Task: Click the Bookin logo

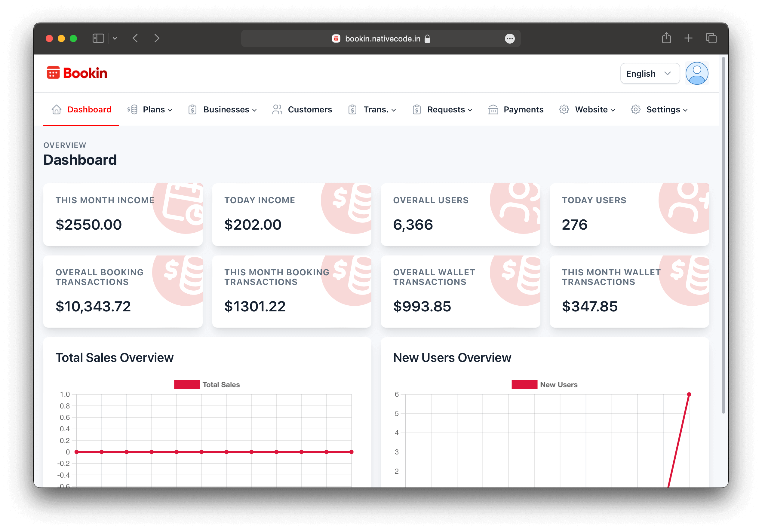Action: (77, 73)
